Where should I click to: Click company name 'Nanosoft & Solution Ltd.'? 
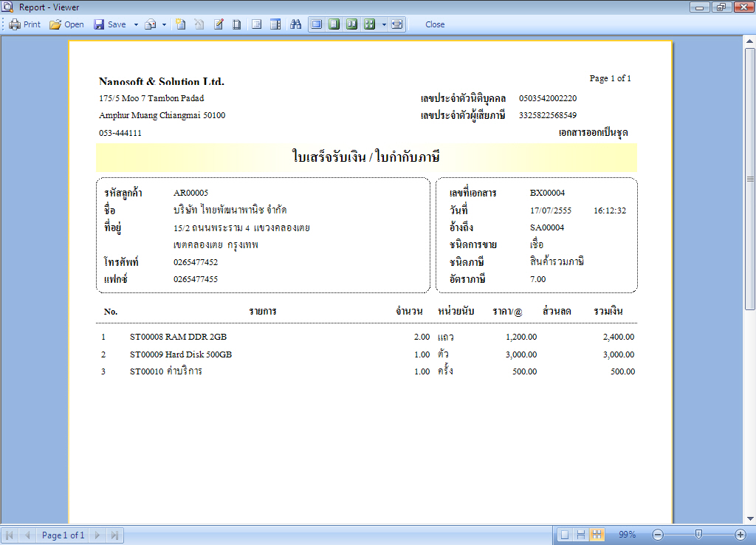point(162,81)
